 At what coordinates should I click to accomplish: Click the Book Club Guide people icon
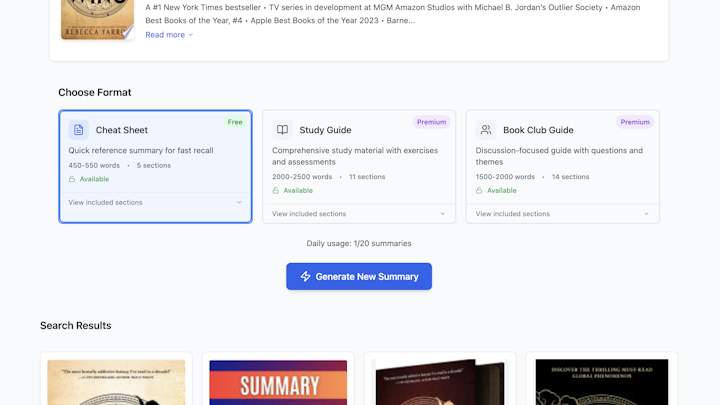click(486, 130)
